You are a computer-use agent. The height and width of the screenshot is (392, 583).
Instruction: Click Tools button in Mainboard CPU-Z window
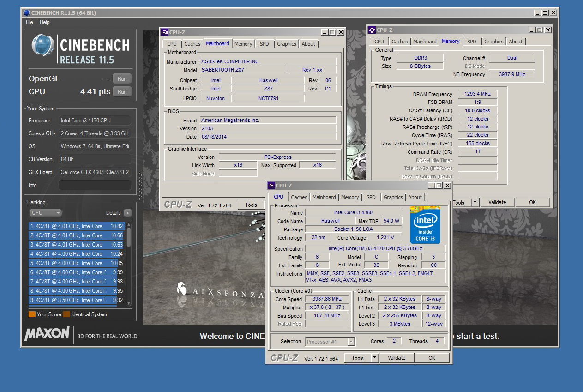pos(251,205)
